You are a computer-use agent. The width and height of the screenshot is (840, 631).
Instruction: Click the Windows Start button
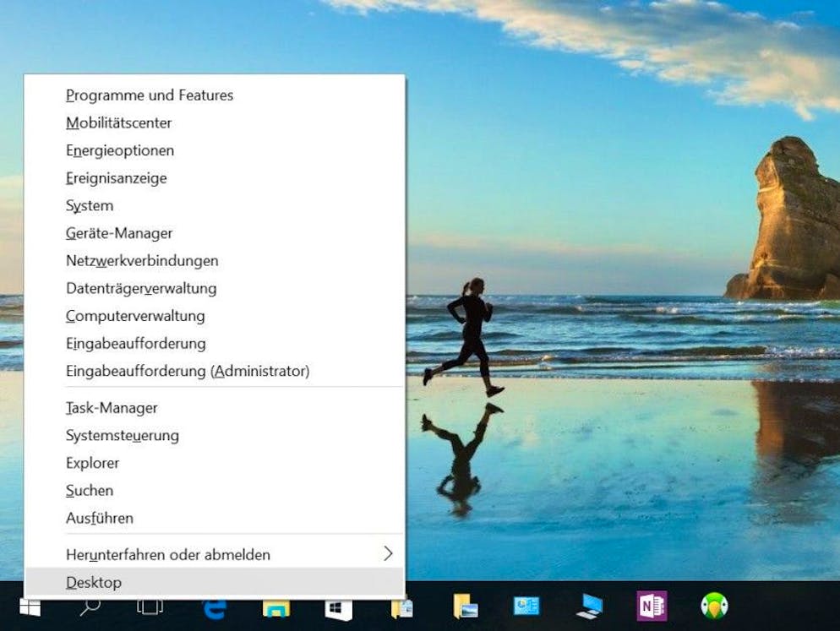coord(30,607)
